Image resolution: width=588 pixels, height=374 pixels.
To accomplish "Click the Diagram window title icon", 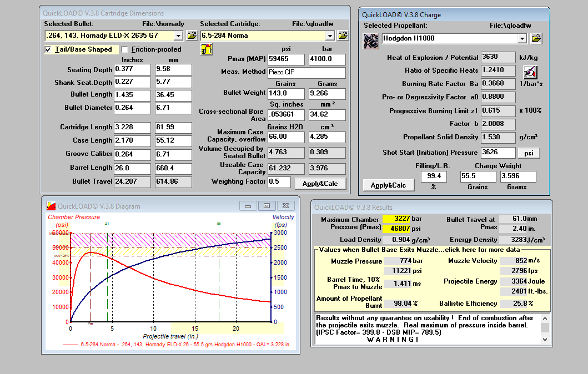I will (51, 206).
